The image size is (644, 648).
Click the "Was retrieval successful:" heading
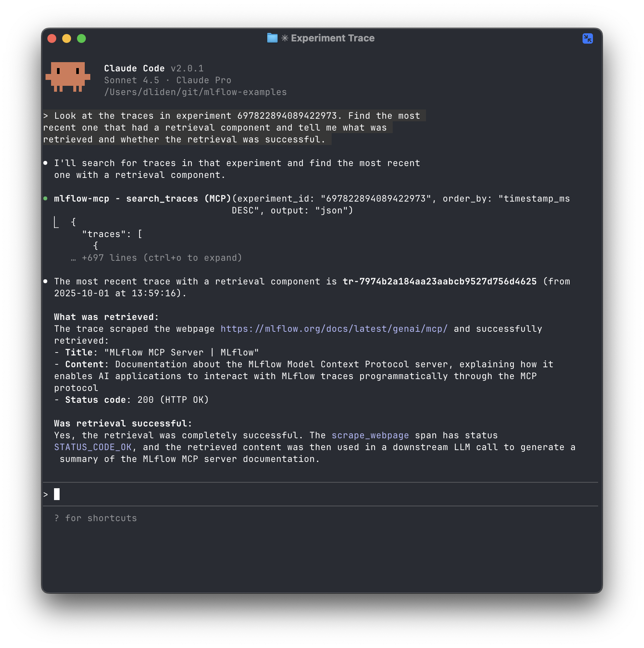coord(123,423)
